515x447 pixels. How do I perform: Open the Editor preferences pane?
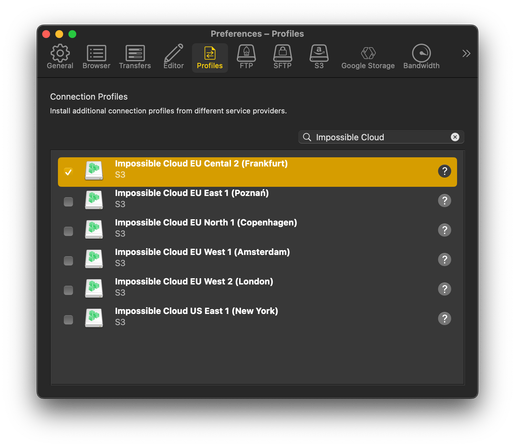[x=174, y=57]
